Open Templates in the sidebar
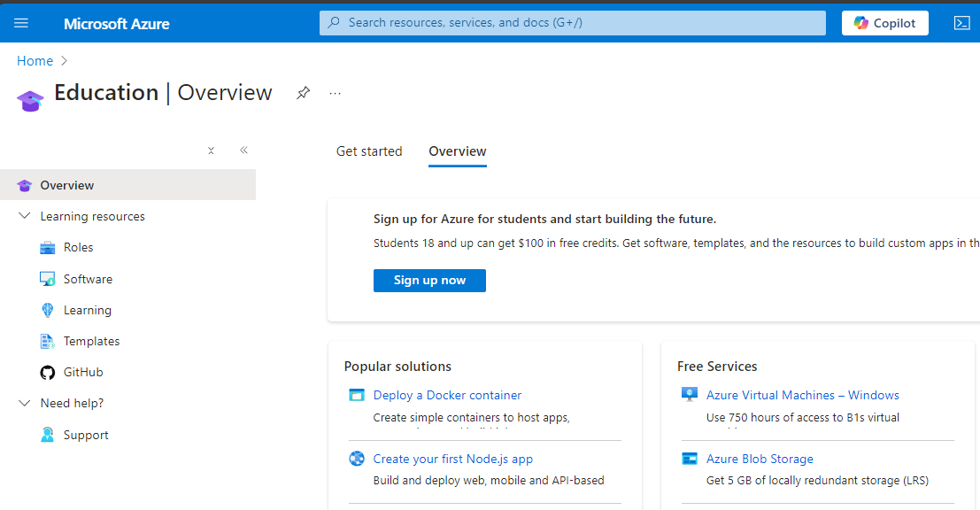The height and width of the screenshot is (510, 980). (91, 341)
